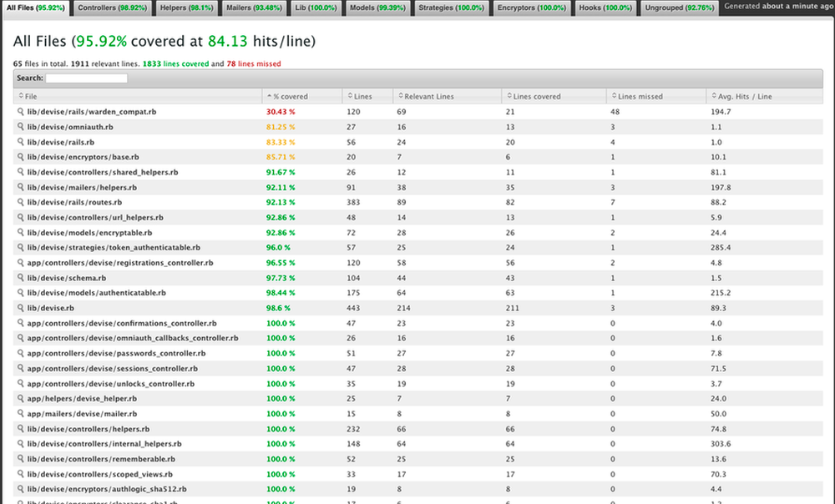
Task: Click magnifier icon beside lib/devise/rails/warden_compat.rb
Action: click(x=21, y=112)
